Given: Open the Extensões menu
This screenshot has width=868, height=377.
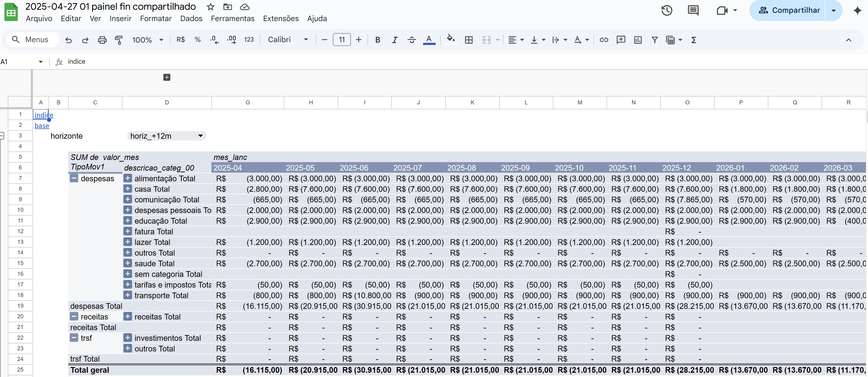Looking at the screenshot, I should pyautogui.click(x=281, y=18).
